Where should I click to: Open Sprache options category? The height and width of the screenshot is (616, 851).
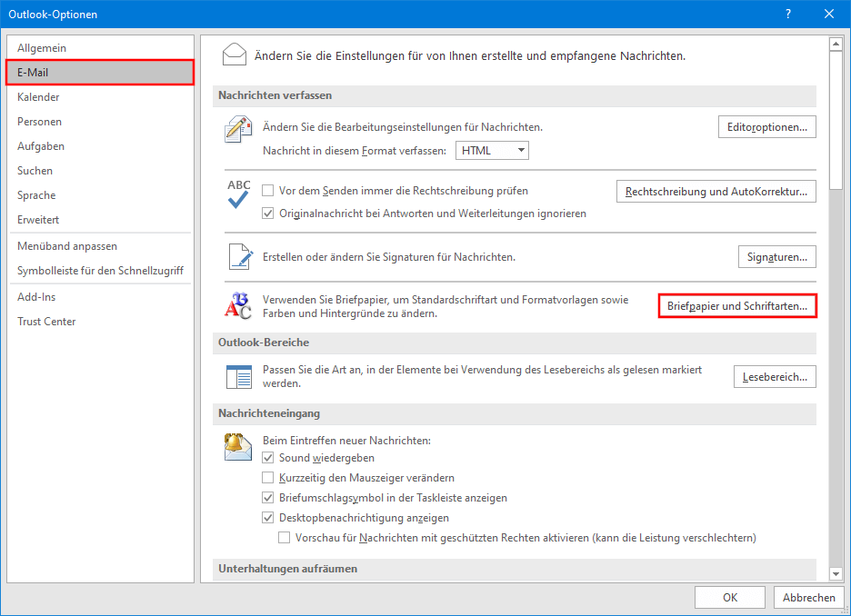[x=100, y=195]
